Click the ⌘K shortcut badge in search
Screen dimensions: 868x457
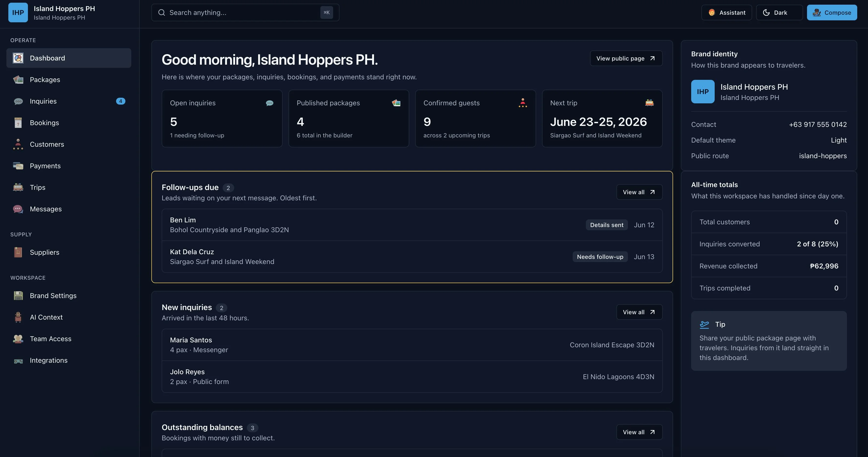pos(326,12)
